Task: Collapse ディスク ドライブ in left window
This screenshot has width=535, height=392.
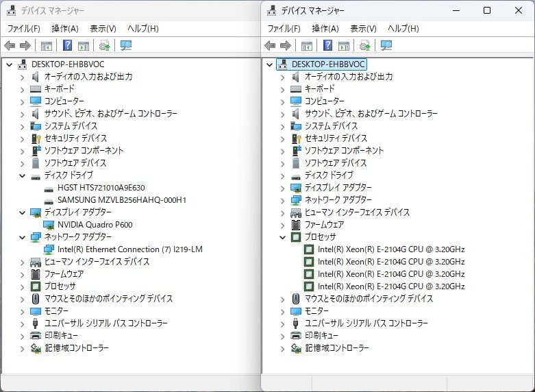Action: (x=23, y=176)
